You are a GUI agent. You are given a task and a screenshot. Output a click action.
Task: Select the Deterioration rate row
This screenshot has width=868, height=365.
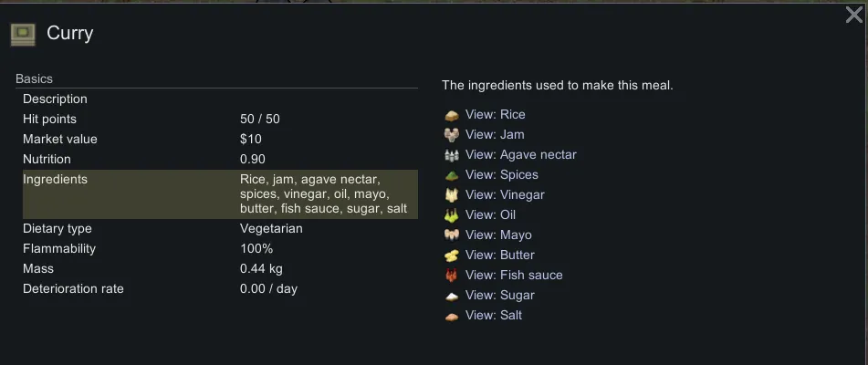pyautogui.click(x=216, y=289)
